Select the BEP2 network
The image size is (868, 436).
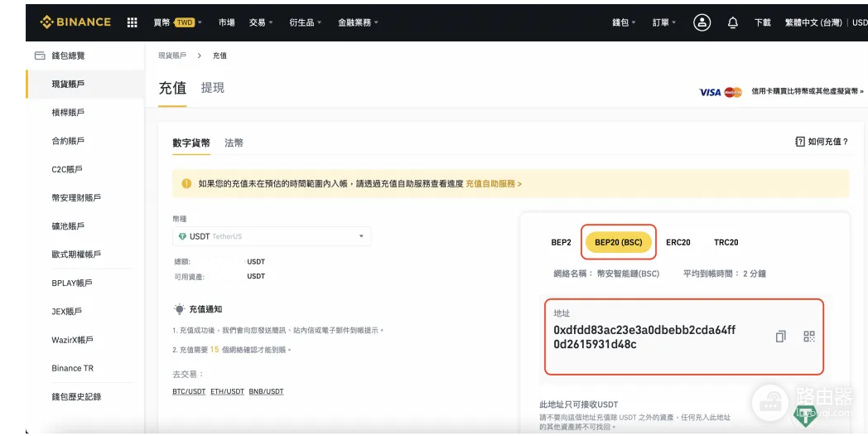[x=561, y=242]
